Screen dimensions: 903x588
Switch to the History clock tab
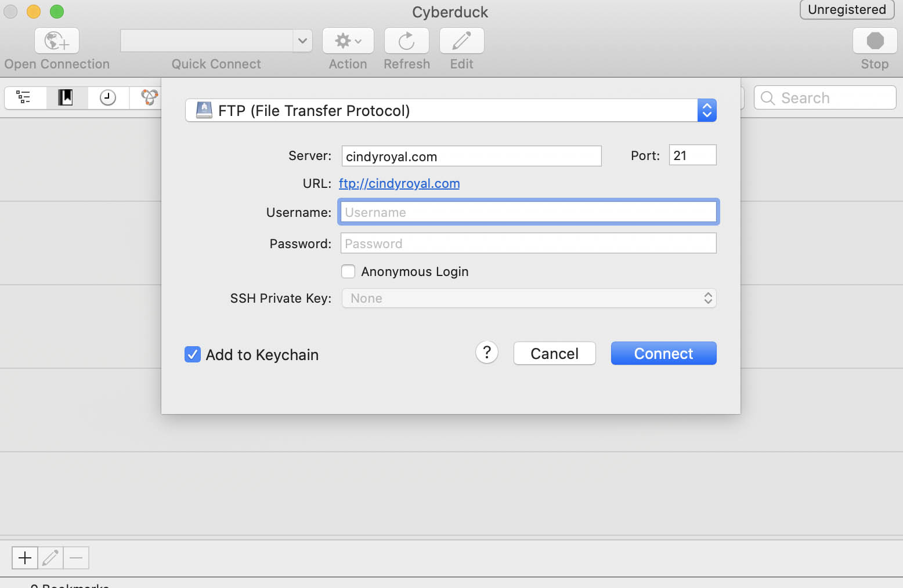(x=108, y=97)
